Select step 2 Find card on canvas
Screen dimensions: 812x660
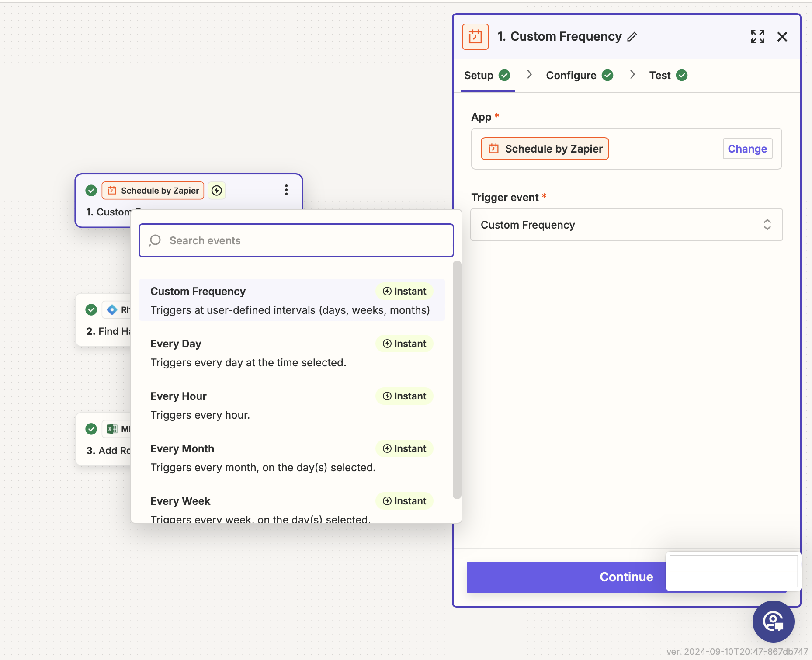(x=104, y=320)
